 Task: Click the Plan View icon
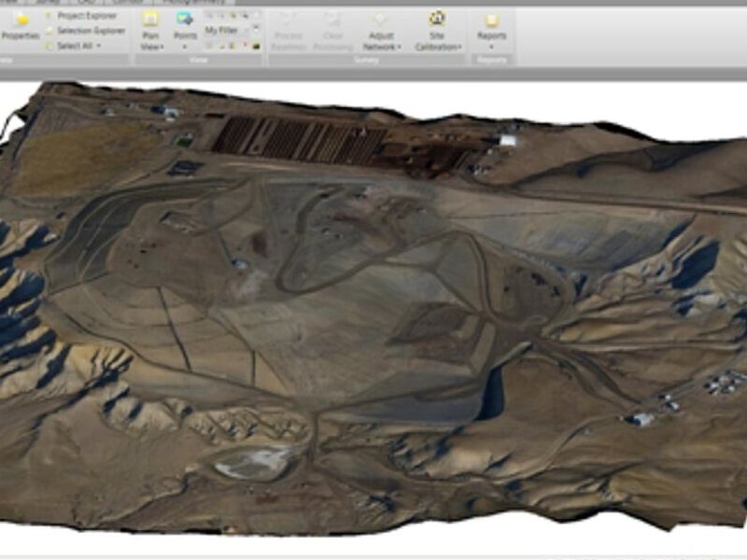[x=151, y=20]
